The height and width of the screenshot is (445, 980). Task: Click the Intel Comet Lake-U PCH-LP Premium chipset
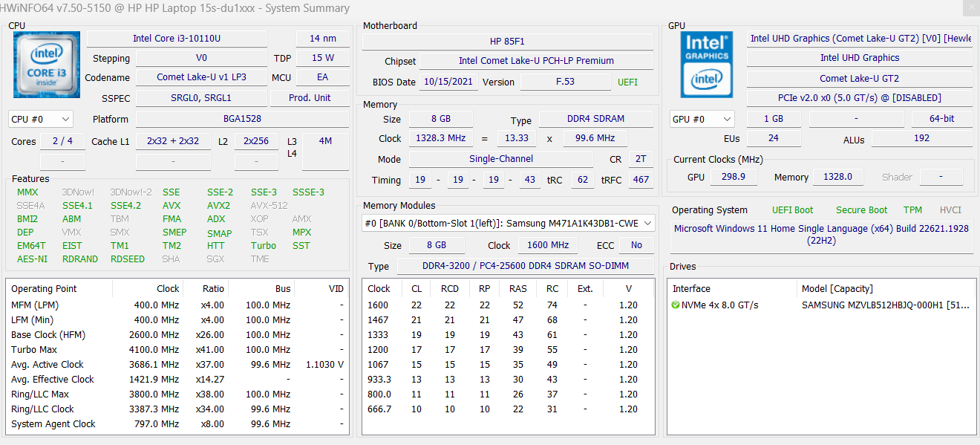[536, 61]
